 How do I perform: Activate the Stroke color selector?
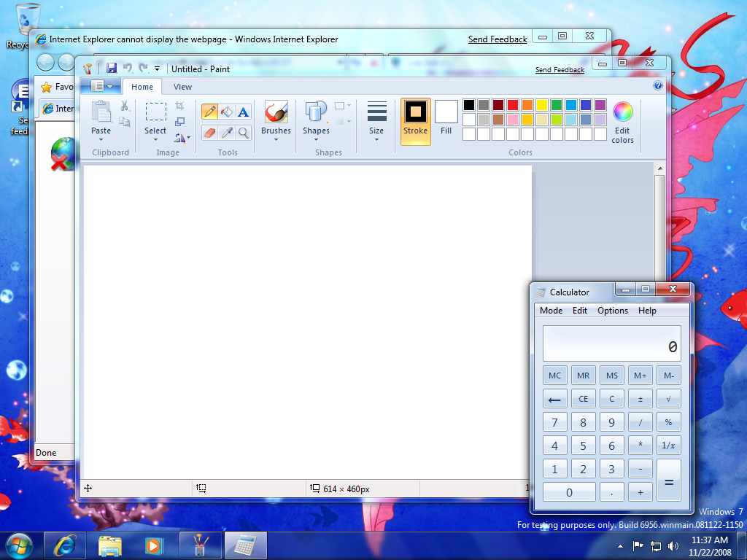tap(415, 120)
